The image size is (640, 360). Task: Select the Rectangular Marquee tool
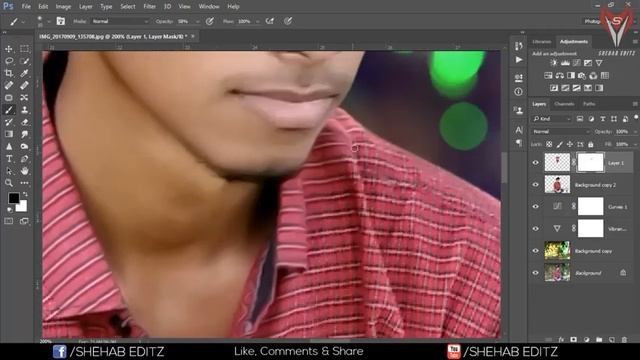(24, 49)
